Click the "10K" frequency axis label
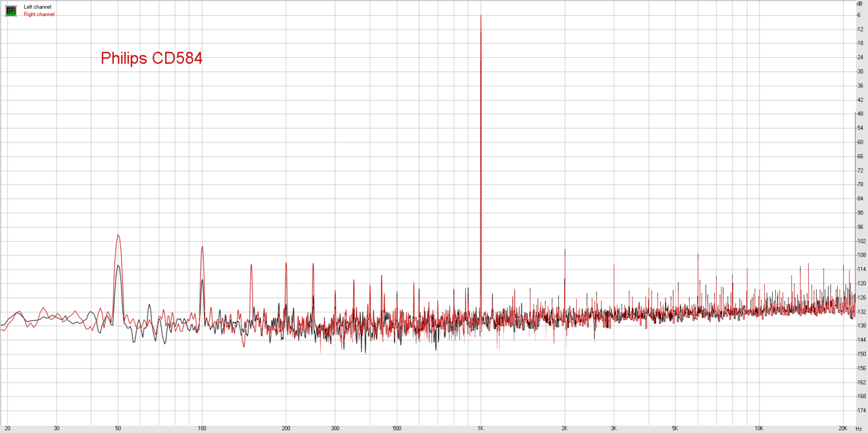Viewport: 868px width, 433px height. point(759,428)
